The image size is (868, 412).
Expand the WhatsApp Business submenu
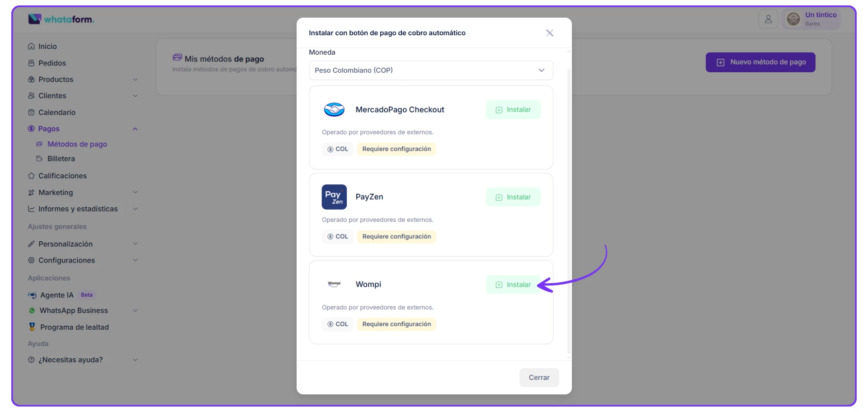pyautogui.click(x=135, y=311)
